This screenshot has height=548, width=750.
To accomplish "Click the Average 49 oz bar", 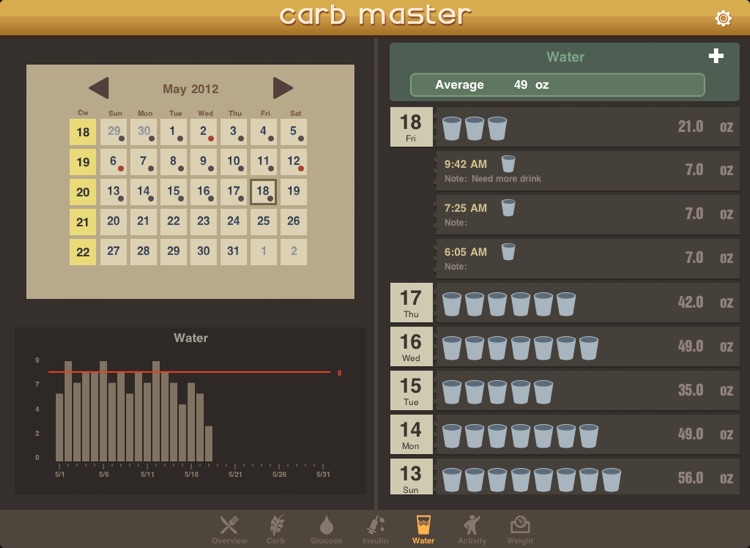I will (557, 85).
